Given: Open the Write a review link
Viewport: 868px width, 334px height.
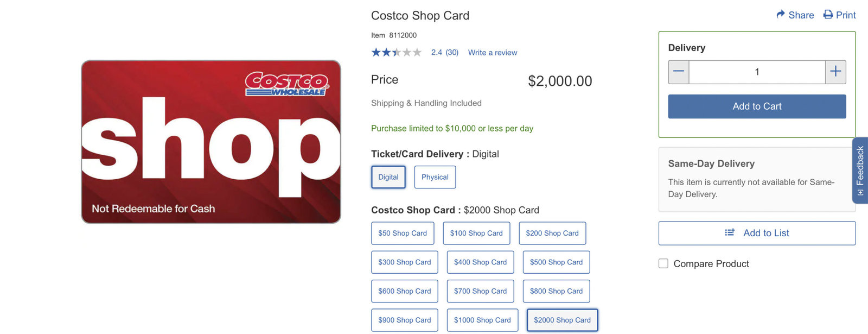Looking at the screenshot, I should point(492,52).
